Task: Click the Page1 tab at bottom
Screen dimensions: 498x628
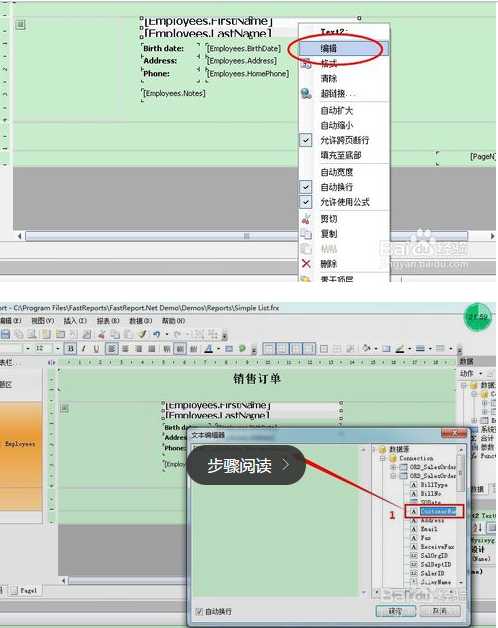Action: click(24, 590)
